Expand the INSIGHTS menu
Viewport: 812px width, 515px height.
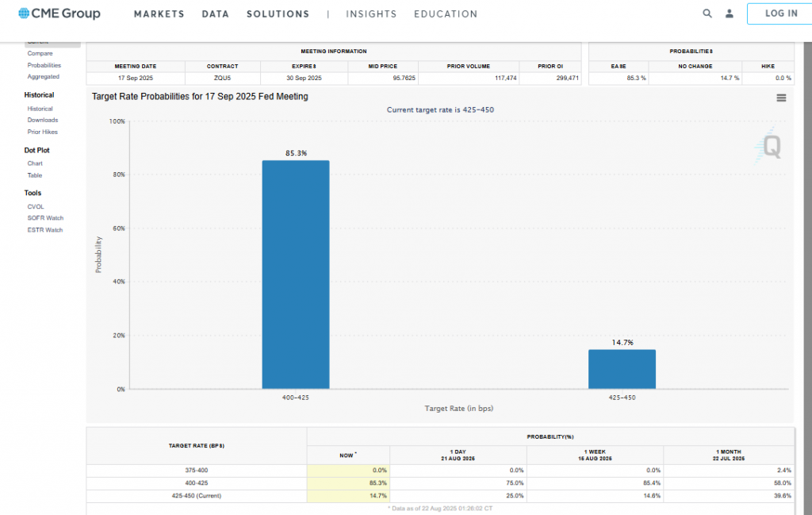pyautogui.click(x=371, y=14)
